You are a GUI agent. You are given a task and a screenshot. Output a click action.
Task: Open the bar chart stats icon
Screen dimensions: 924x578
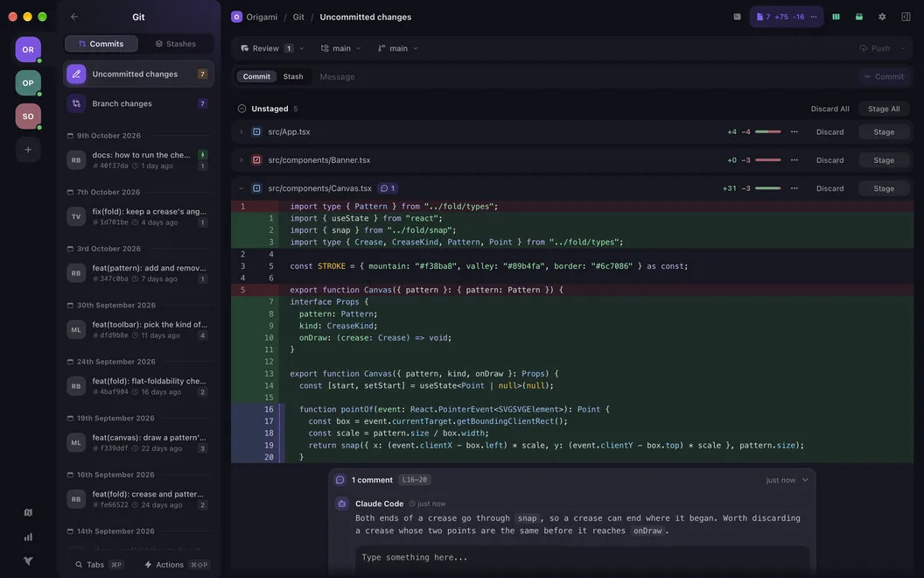28,537
